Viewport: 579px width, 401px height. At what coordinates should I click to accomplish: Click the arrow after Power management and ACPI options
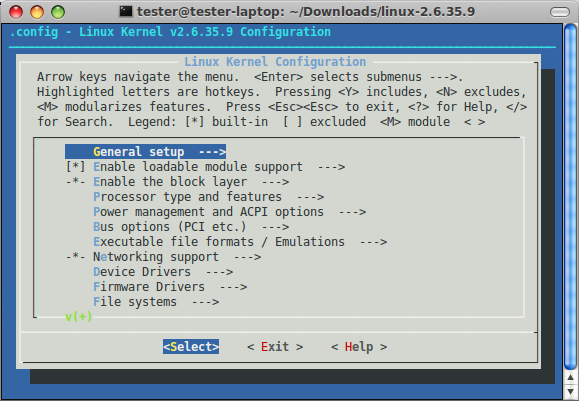click(353, 212)
